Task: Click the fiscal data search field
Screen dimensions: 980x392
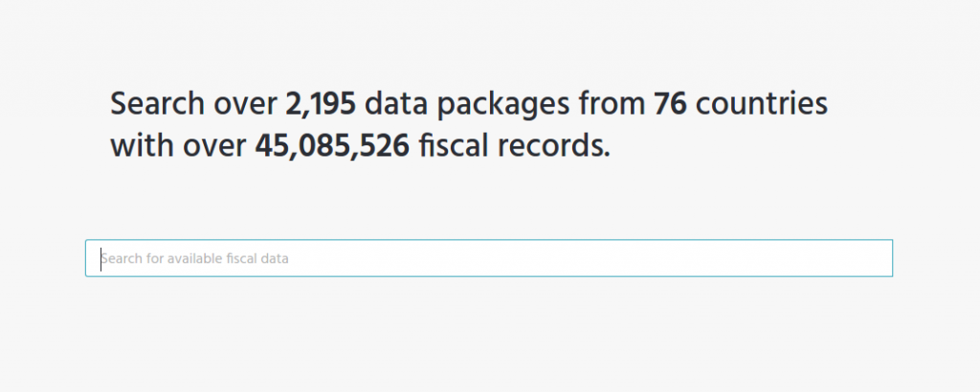Action: pyautogui.click(x=489, y=258)
